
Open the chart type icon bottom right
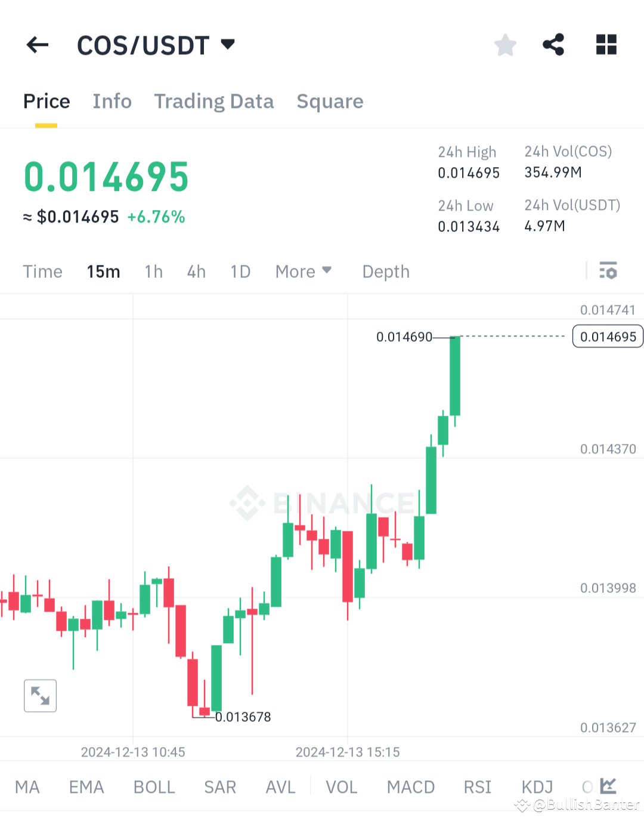click(x=609, y=786)
